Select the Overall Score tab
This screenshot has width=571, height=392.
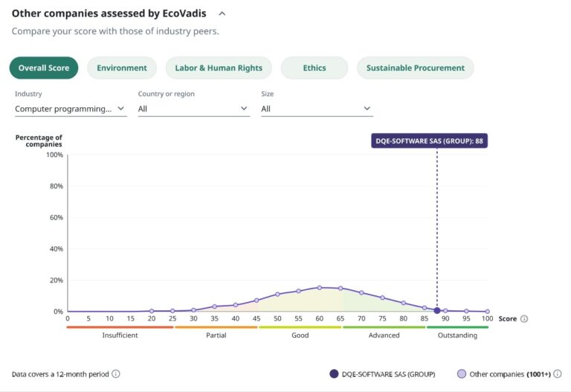tap(44, 68)
